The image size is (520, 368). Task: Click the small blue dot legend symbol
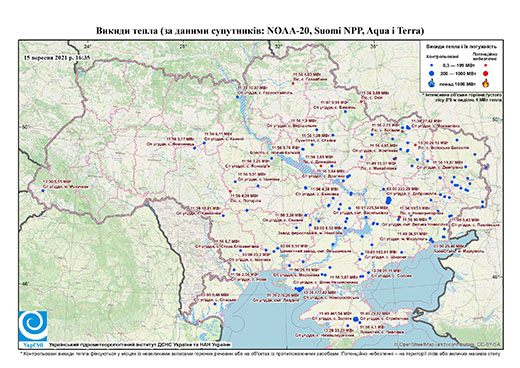432,65
